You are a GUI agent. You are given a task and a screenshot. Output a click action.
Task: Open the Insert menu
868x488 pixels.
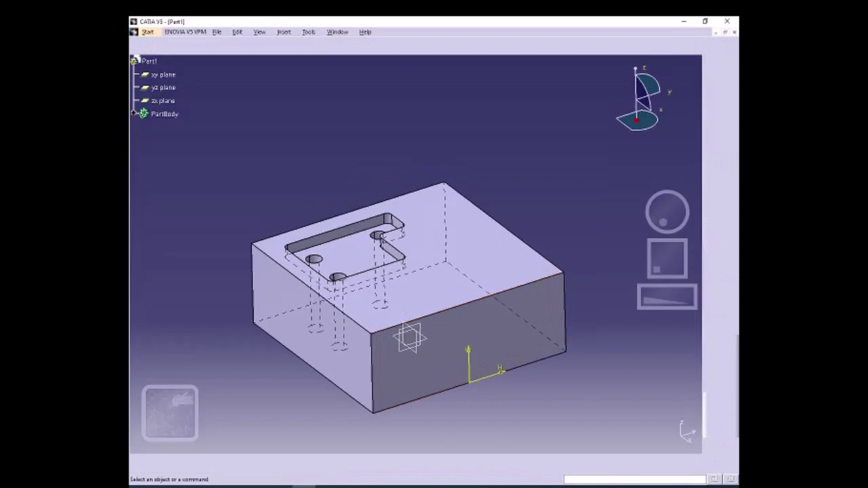283,32
